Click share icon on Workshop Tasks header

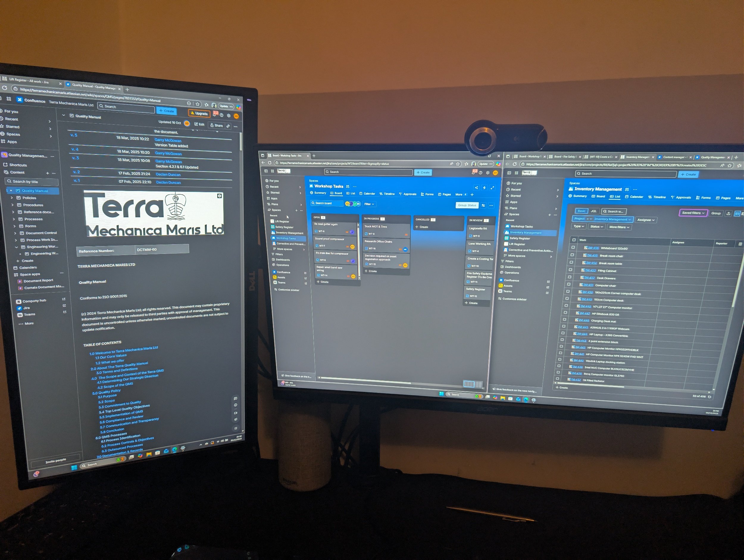pos(476,188)
